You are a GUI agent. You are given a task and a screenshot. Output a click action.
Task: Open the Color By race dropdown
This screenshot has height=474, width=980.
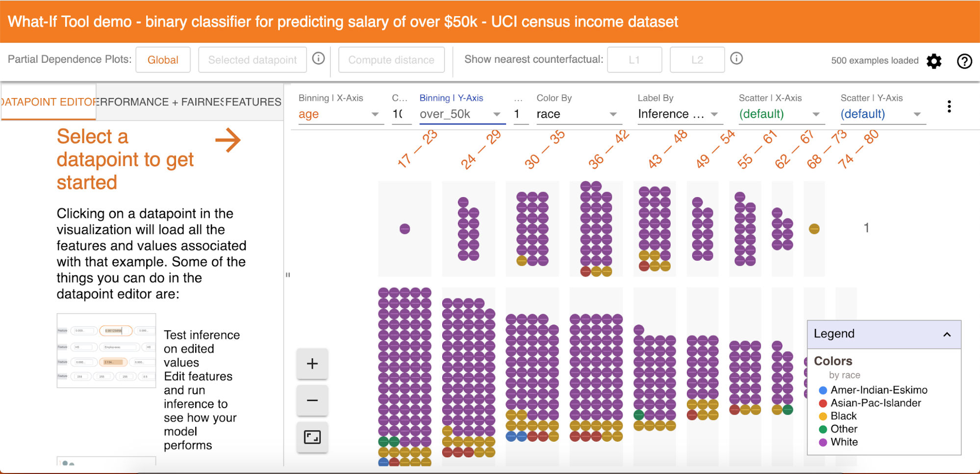tap(577, 114)
